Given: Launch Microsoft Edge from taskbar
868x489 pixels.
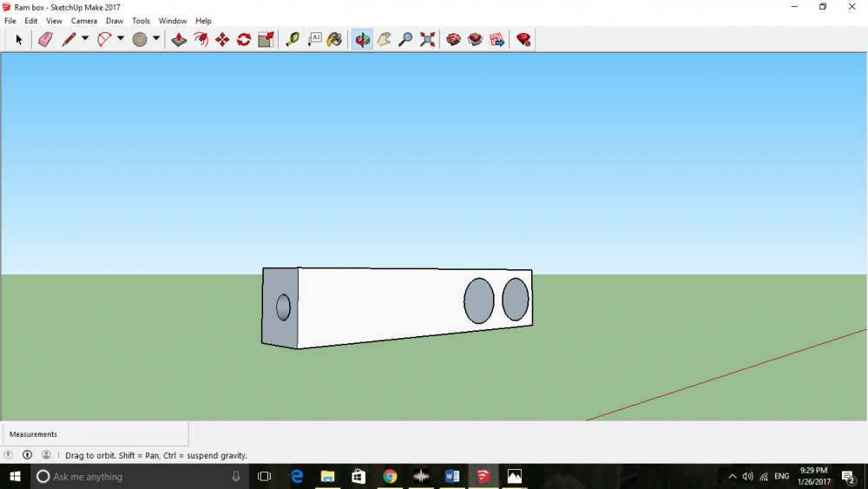Looking at the screenshot, I should coord(297,476).
